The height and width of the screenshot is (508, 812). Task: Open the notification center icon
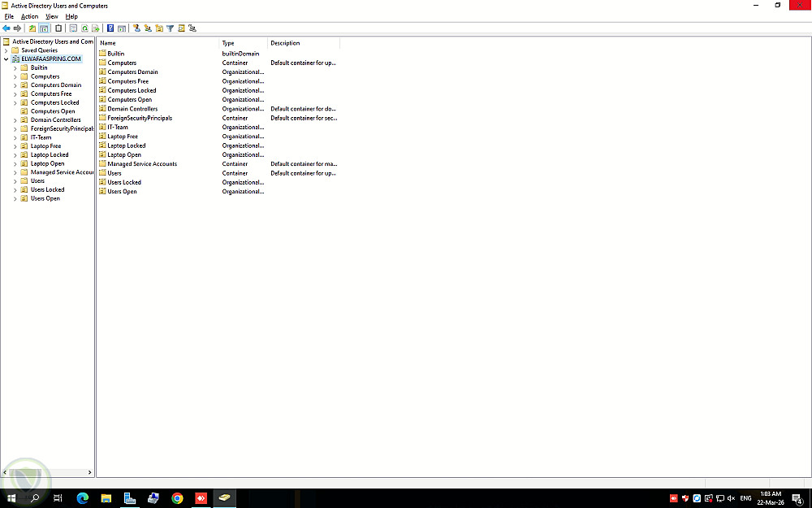[798, 499]
